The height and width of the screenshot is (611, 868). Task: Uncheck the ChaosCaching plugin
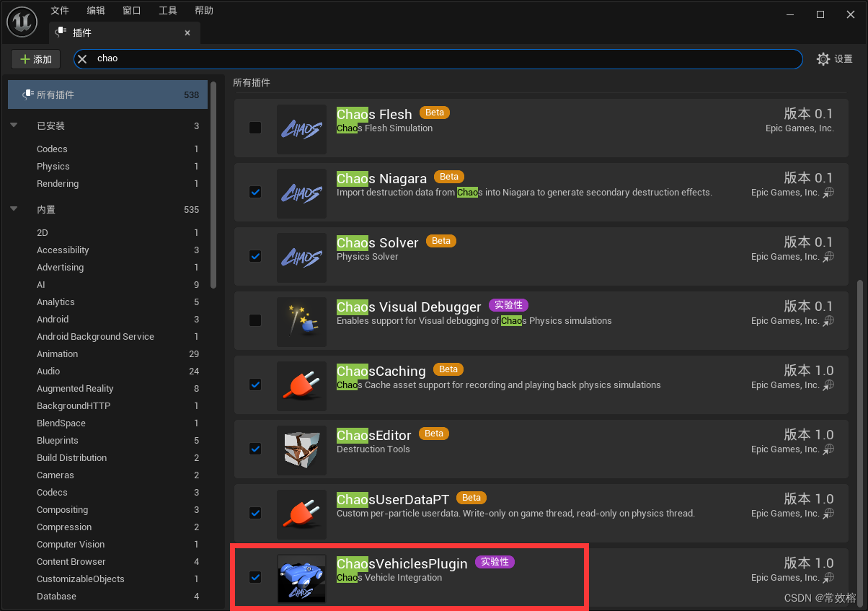pyautogui.click(x=255, y=384)
